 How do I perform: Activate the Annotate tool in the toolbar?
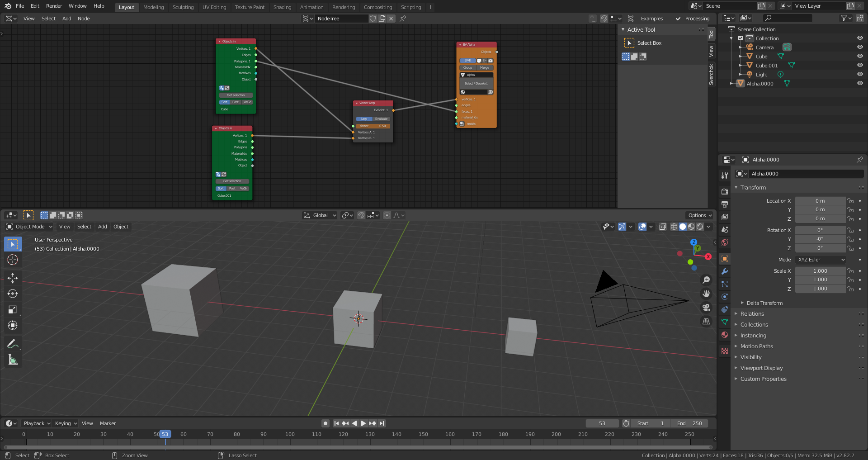[x=13, y=343]
